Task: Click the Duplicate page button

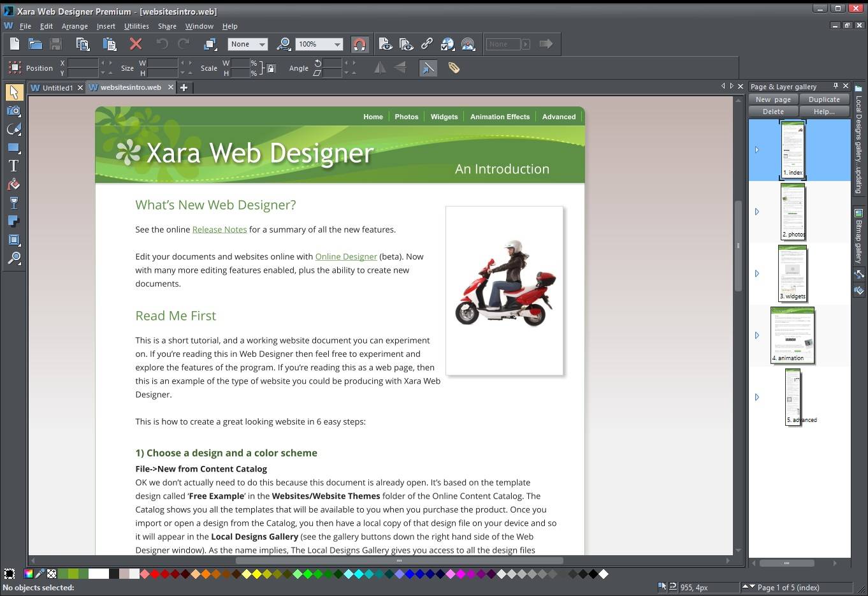Action: (824, 99)
